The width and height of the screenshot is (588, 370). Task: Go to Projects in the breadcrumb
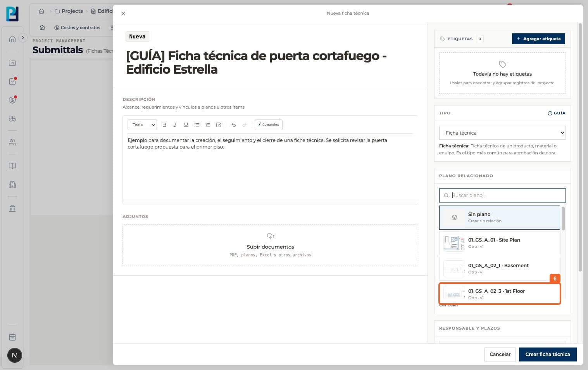pos(69,11)
